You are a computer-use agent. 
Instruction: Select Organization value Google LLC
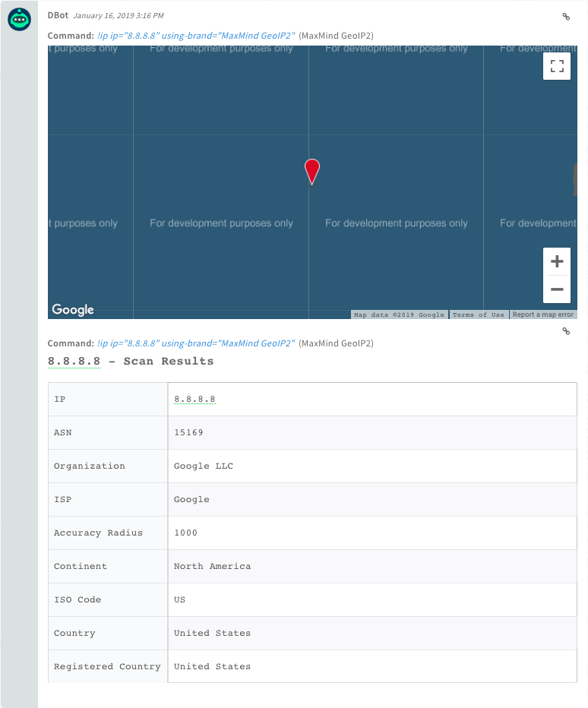[x=204, y=466]
